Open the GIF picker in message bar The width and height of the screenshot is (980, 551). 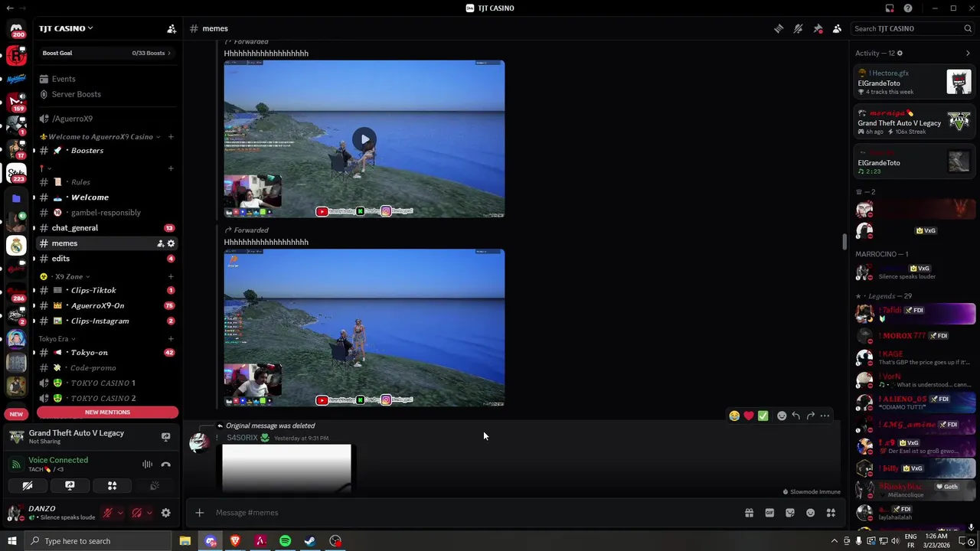769,513
